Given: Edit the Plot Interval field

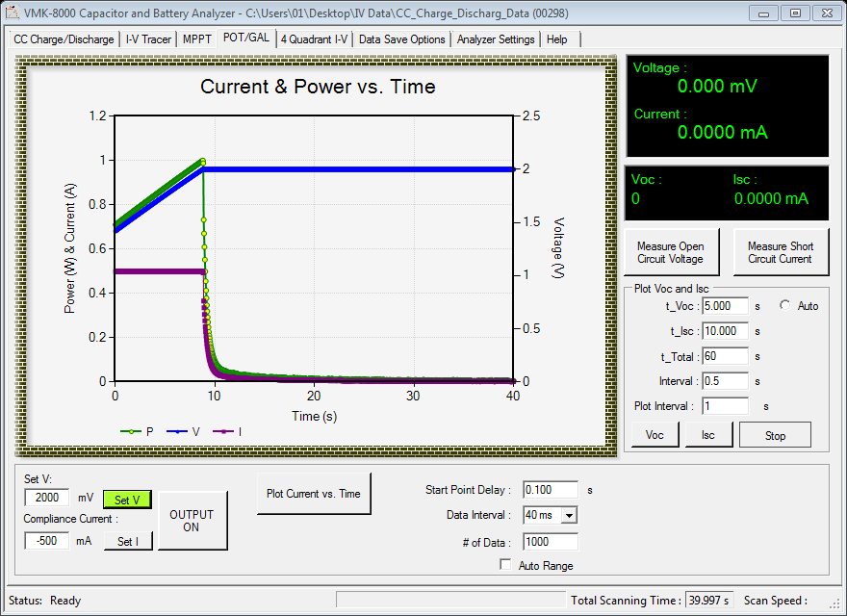Looking at the screenshot, I should click(x=725, y=406).
